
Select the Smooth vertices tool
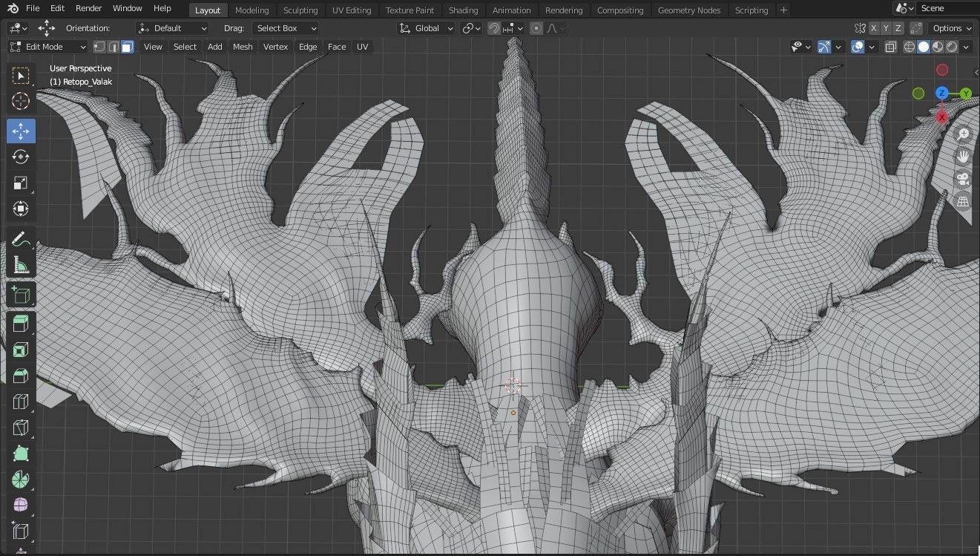(21, 505)
